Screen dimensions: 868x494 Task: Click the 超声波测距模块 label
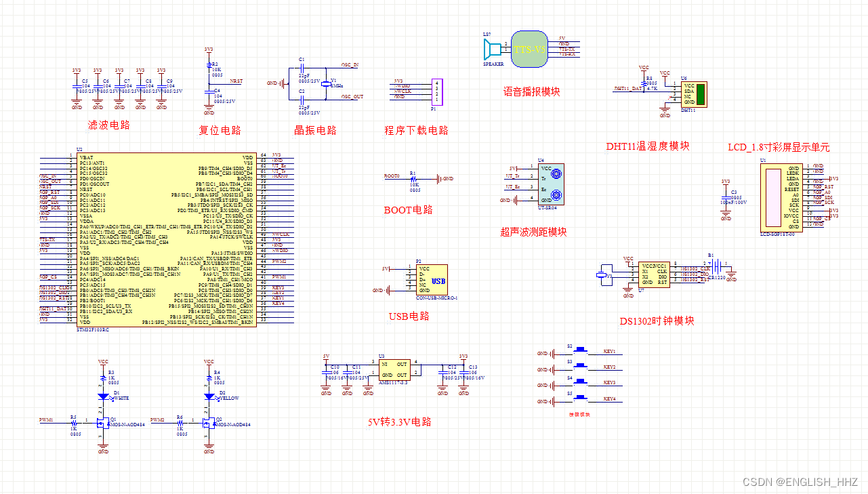point(533,232)
